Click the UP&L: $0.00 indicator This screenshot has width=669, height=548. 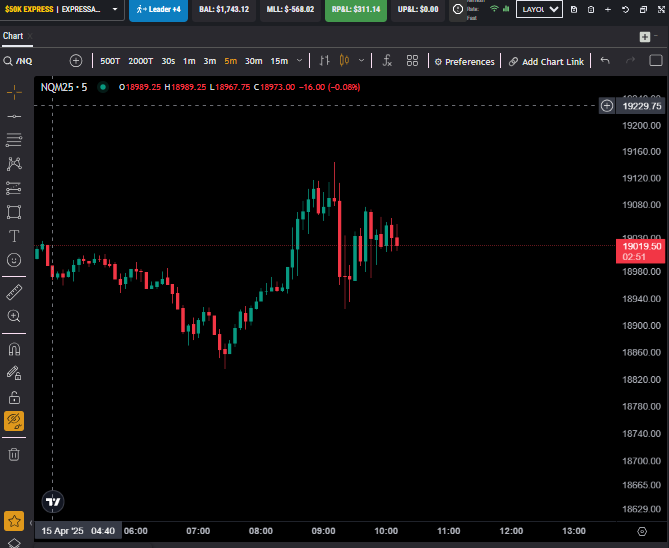coord(418,9)
